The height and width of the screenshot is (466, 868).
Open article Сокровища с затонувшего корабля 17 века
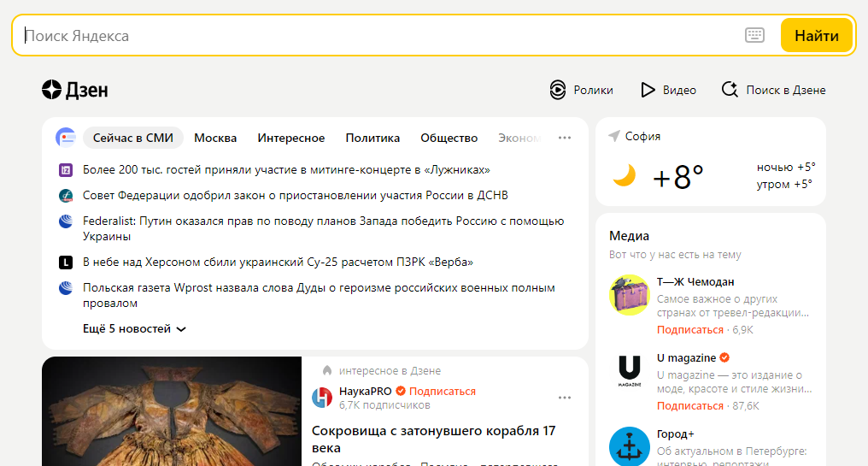tap(433, 439)
